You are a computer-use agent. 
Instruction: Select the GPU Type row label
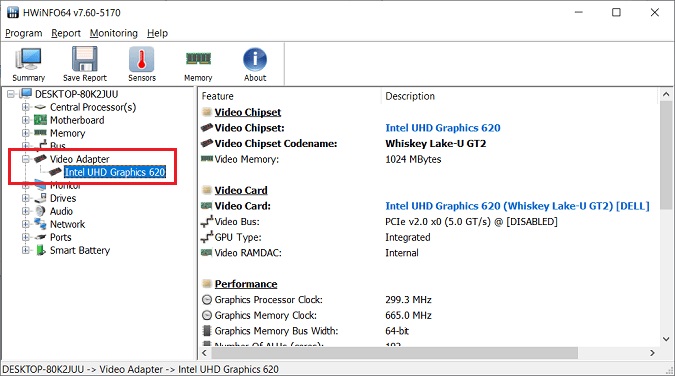(x=238, y=237)
